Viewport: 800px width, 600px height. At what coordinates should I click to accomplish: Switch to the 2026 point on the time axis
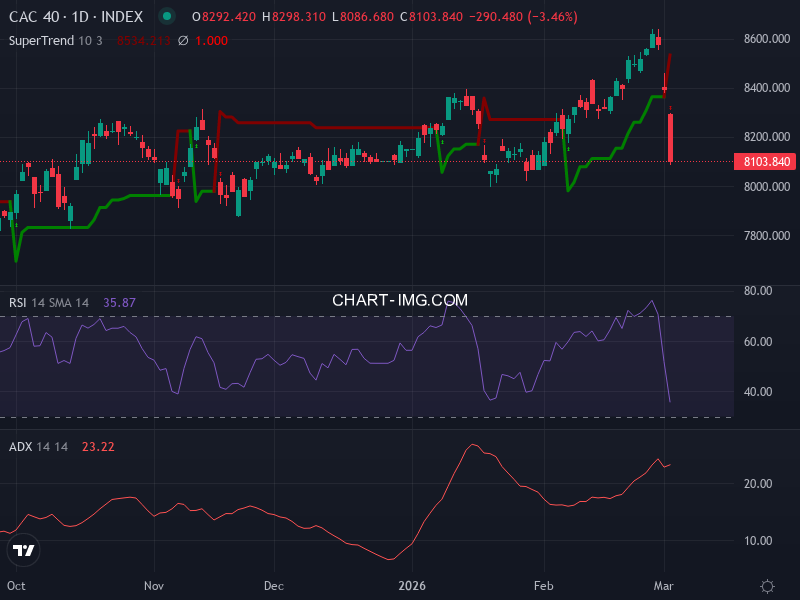coord(413,586)
